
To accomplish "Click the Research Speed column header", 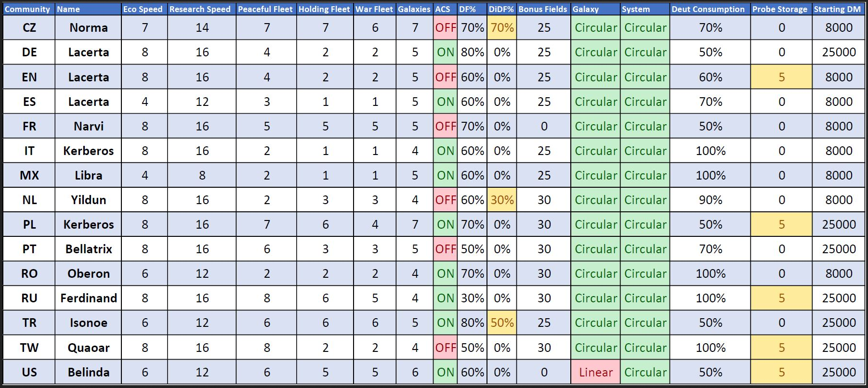I will [200, 9].
